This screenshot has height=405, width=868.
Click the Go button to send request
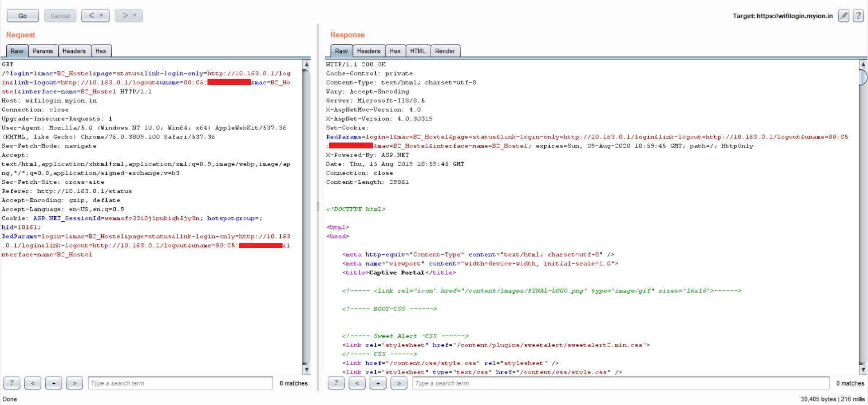tap(23, 16)
